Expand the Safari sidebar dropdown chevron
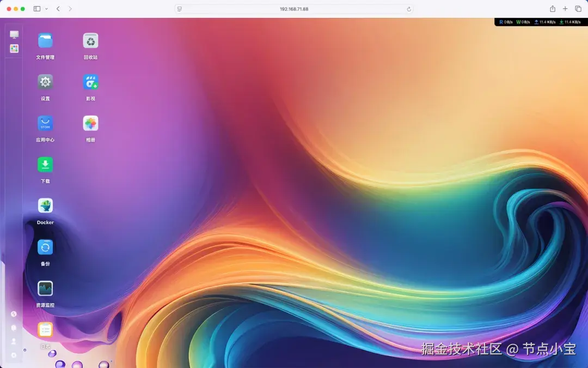The width and height of the screenshot is (588, 368). 46,9
